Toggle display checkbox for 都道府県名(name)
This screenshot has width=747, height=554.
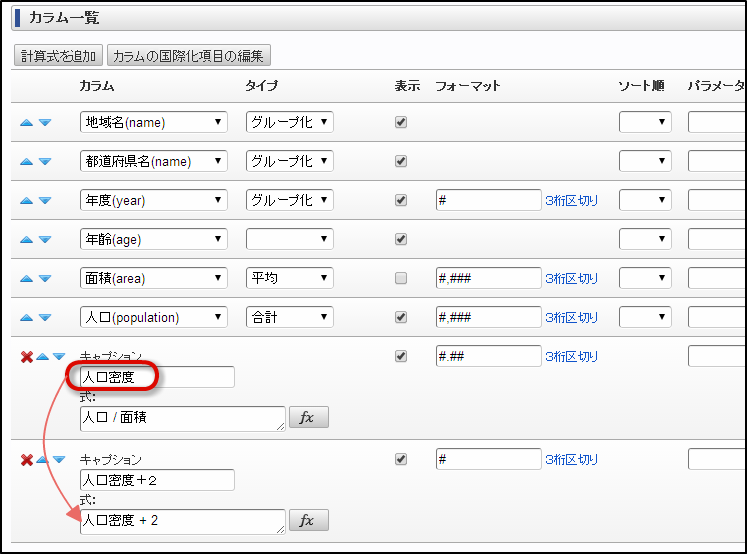(x=401, y=161)
